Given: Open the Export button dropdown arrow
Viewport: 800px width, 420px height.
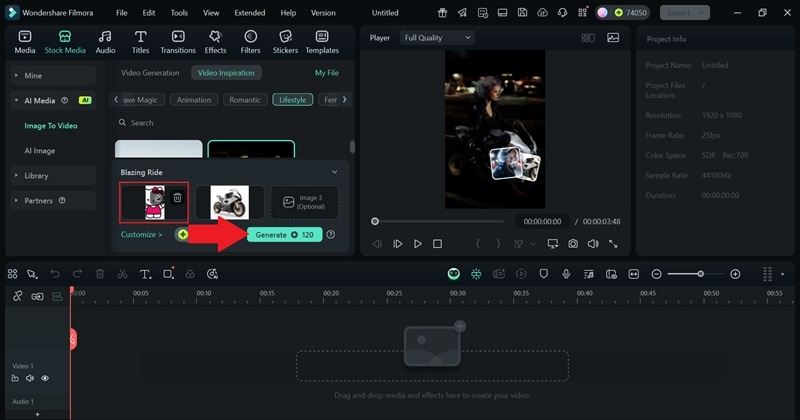Looking at the screenshot, I should [x=701, y=13].
